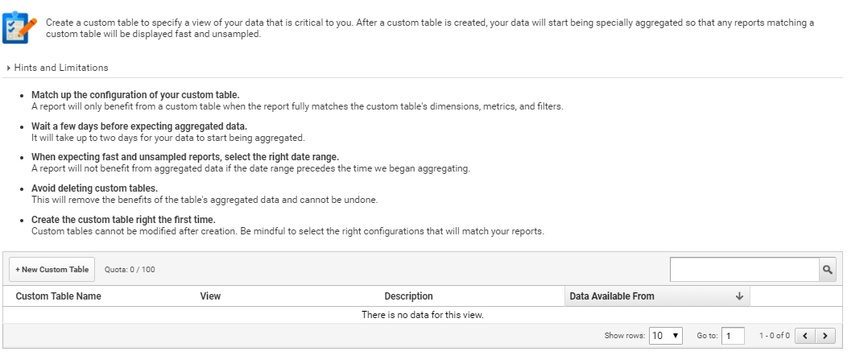
Task: Click the search magnifier icon
Action: [x=827, y=270]
